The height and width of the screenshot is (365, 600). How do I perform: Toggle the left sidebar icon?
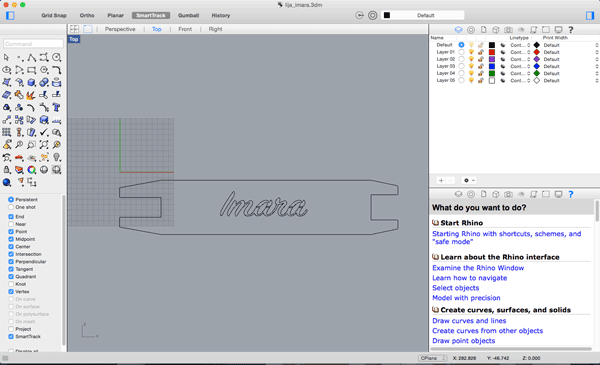10,15
